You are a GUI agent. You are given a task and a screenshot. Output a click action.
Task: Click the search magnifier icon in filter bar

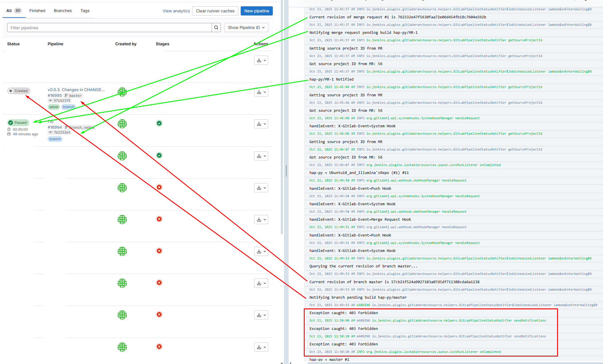pos(216,28)
